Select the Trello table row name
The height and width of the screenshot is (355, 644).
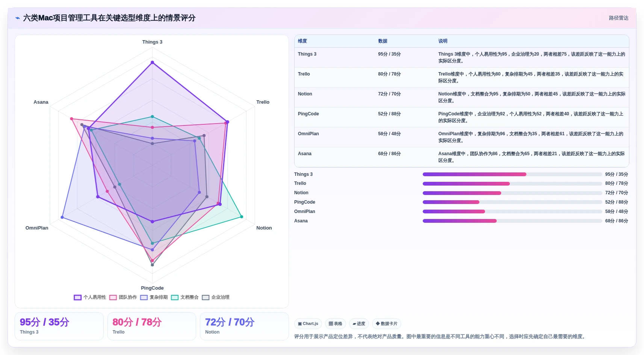(x=304, y=74)
